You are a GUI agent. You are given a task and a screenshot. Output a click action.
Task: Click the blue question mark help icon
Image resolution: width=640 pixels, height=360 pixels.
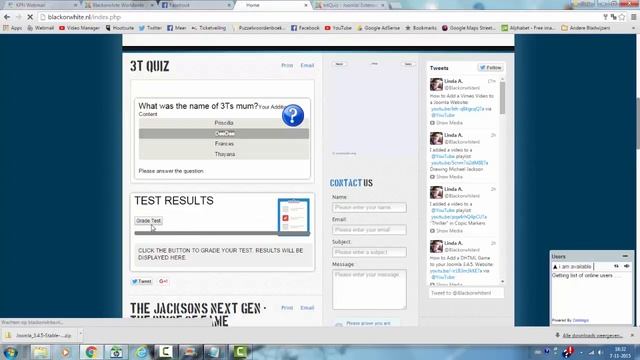tap(293, 116)
